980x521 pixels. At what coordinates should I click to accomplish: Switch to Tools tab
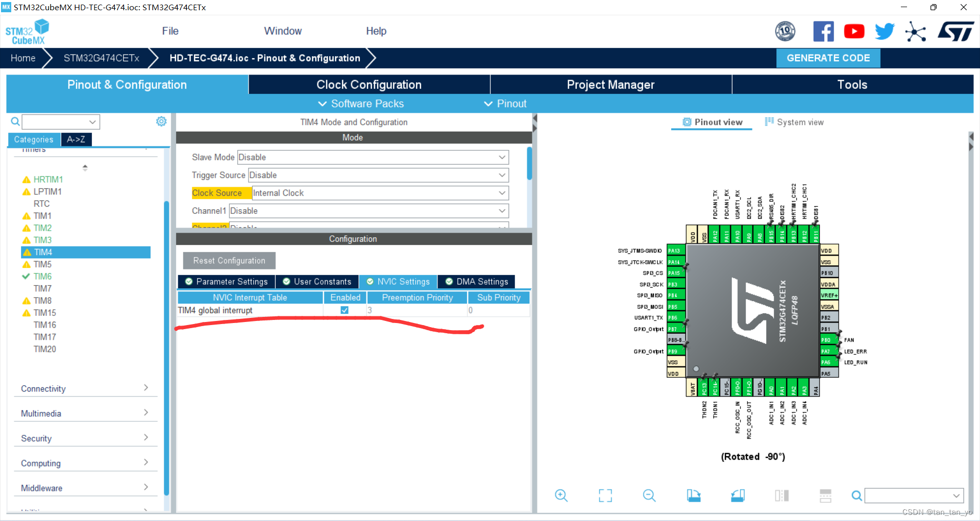tap(852, 85)
